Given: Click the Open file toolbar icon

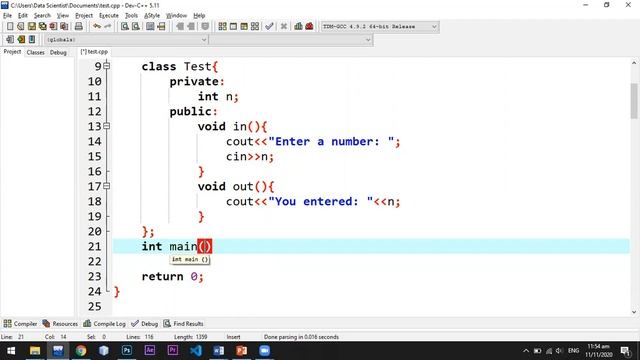Looking at the screenshot, I should (20, 27).
